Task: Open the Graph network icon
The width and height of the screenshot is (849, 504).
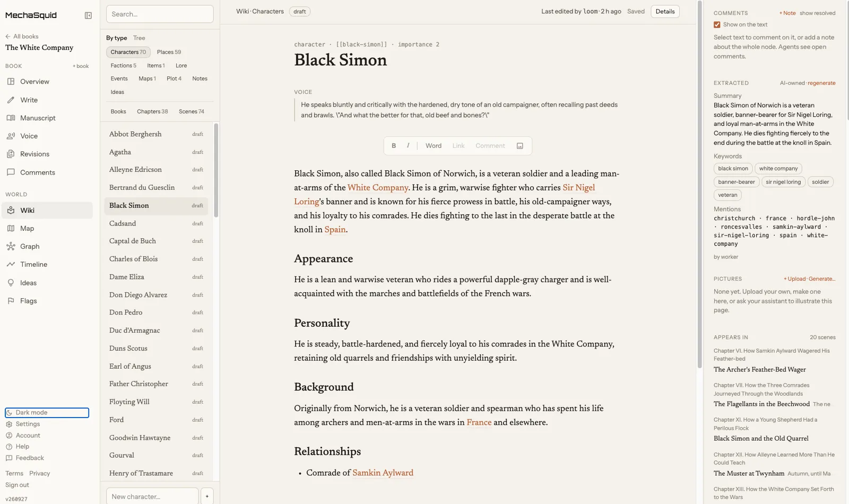Action: coord(11,246)
